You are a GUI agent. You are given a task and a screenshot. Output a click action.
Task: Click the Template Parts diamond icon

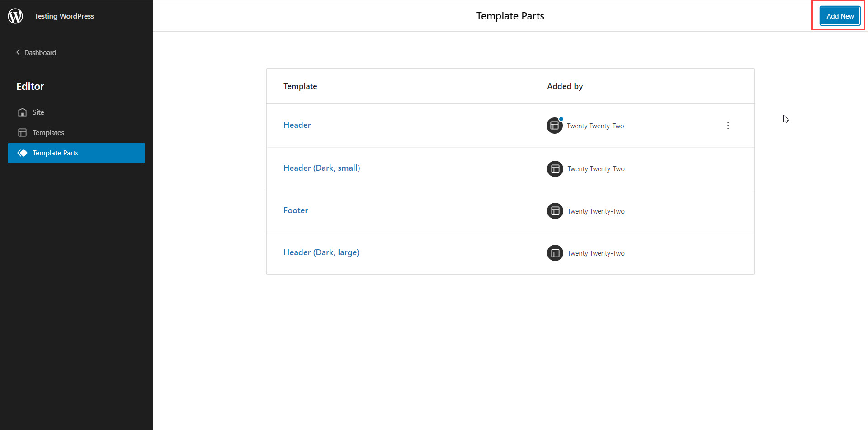[22, 153]
